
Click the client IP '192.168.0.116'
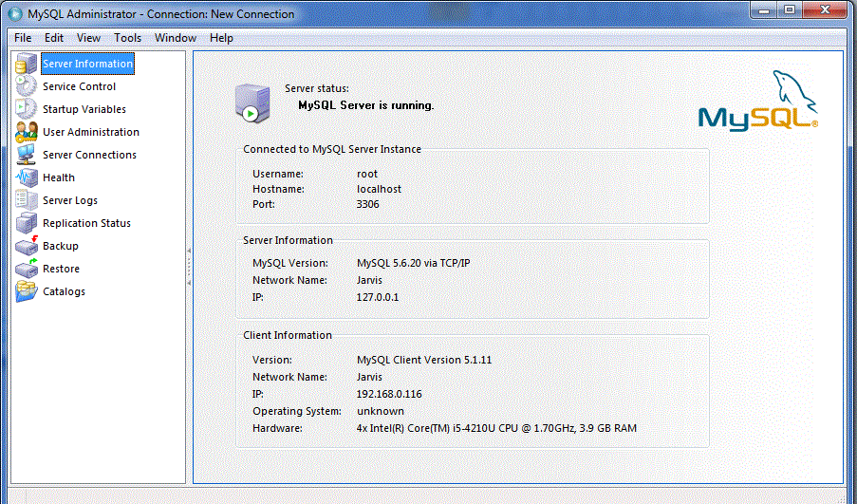coord(389,394)
